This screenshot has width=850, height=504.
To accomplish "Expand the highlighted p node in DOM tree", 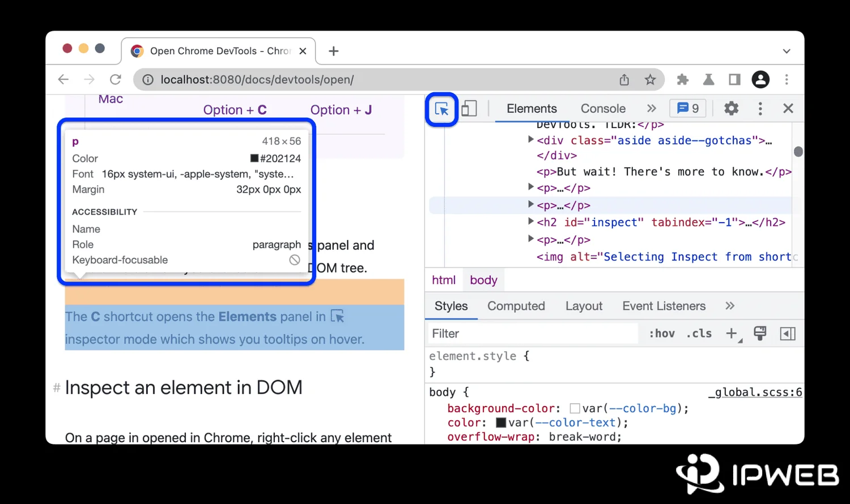I will coord(530,204).
